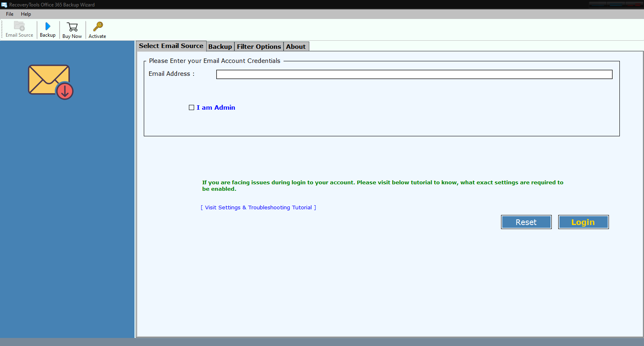The width and height of the screenshot is (644, 346).
Task: Switch to the Backup tab
Action: pos(220,46)
